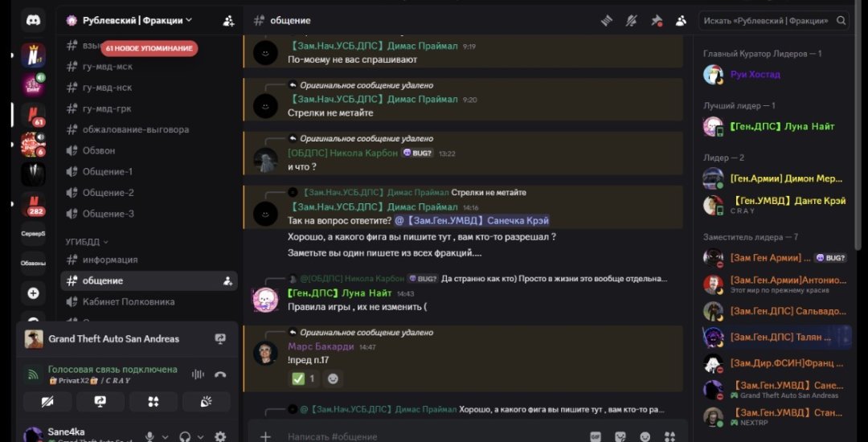Jump to the 61 новое упоминание banner
Screen dimensions: 868x442
click(x=149, y=48)
